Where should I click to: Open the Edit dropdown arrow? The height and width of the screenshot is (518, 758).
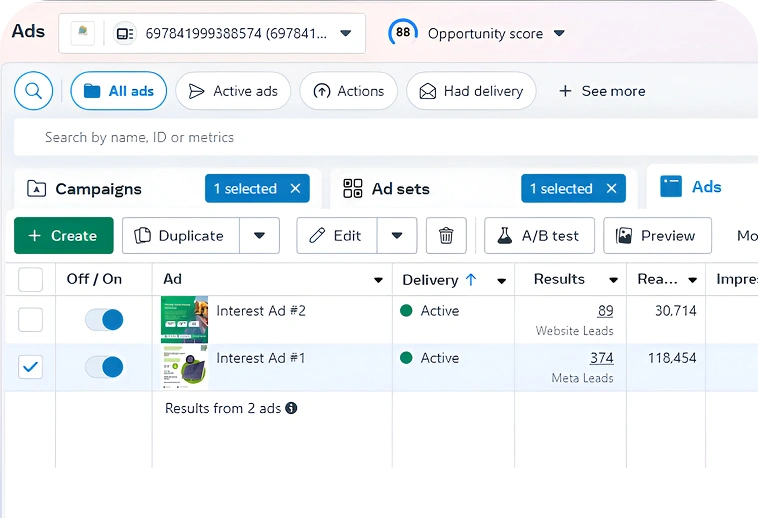397,236
